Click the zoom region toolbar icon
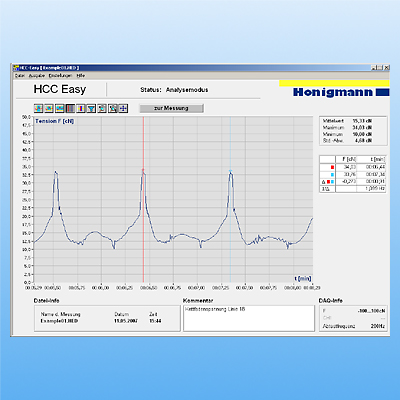 click(x=113, y=108)
